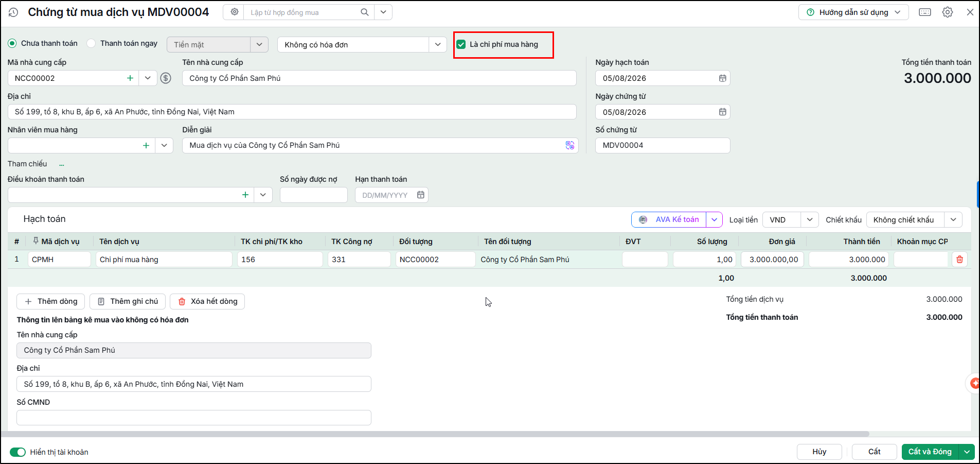Click the Hủy button
The image size is (980, 464).
click(819, 452)
